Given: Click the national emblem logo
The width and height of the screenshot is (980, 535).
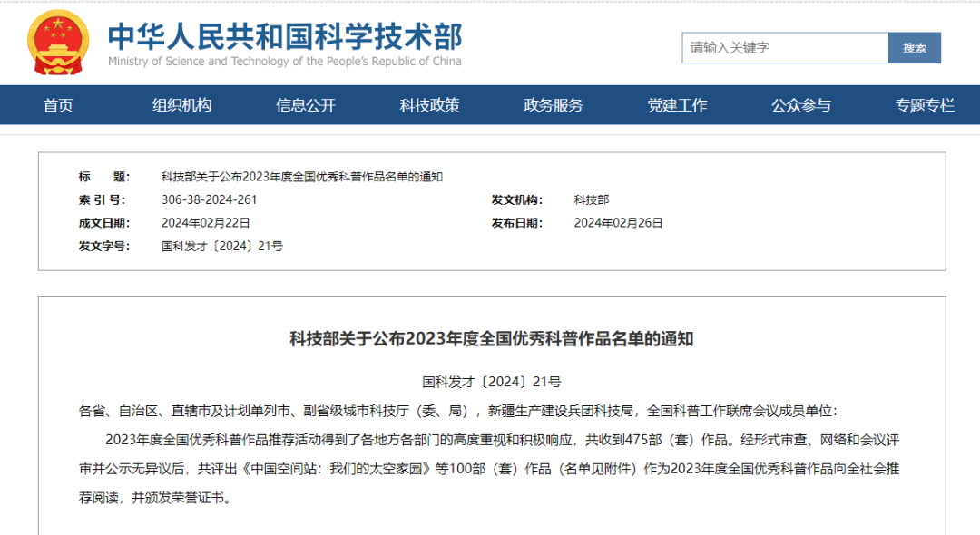Looking at the screenshot, I should tap(58, 43).
